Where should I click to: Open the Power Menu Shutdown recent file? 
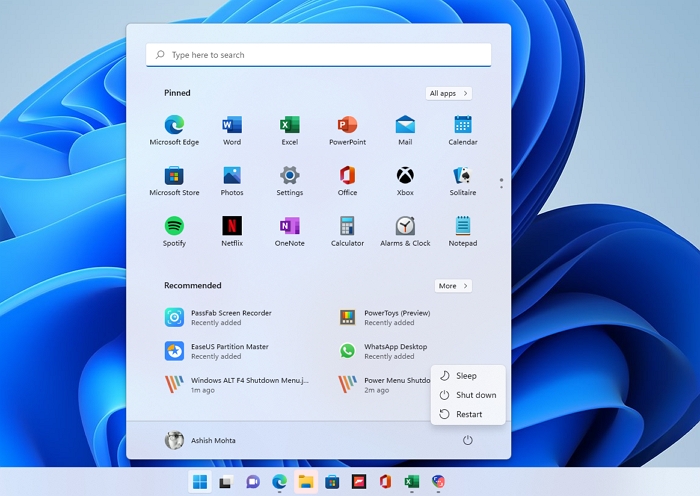[383, 385]
